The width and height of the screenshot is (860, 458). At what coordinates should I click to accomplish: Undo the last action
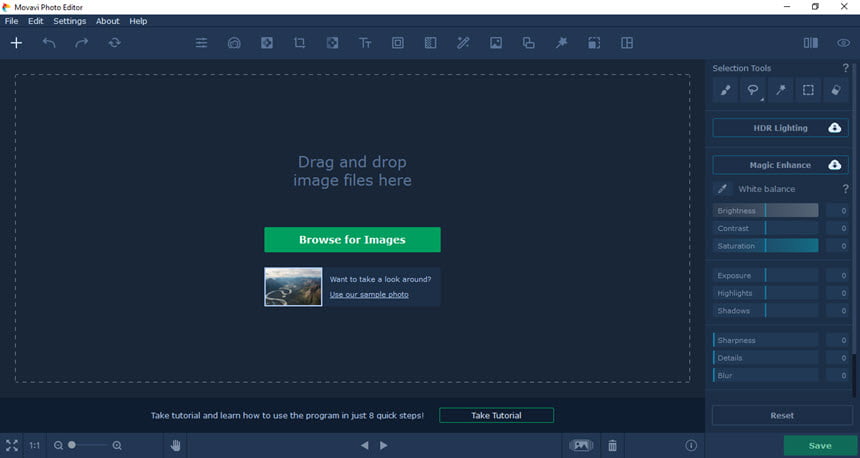(x=49, y=43)
